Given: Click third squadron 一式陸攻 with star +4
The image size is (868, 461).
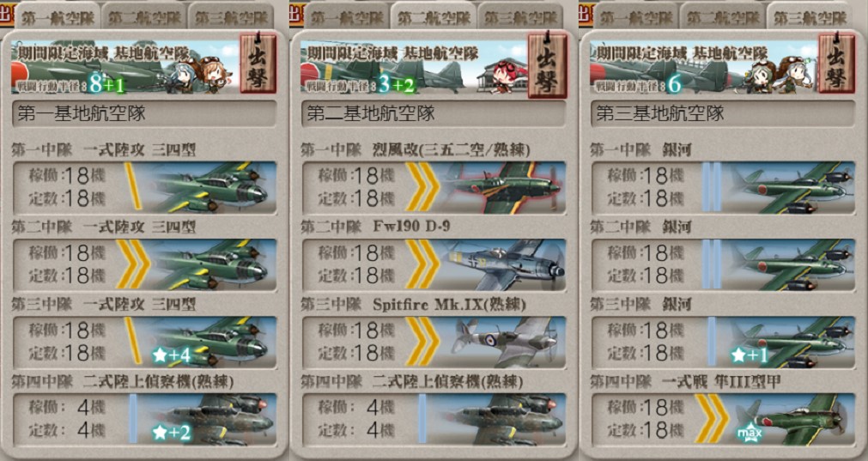Looking at the screenshot, I should click(144, 343).
